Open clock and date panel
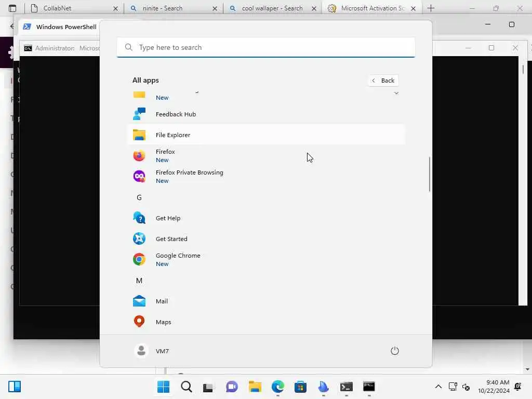532x399 pixels. click(494, 387)
